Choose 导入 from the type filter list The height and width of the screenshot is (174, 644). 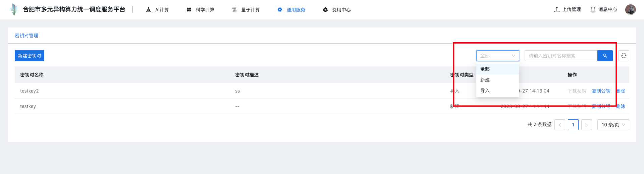(x=485, y=91)
